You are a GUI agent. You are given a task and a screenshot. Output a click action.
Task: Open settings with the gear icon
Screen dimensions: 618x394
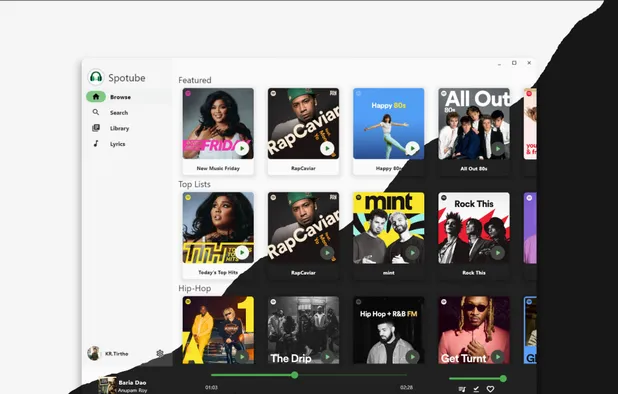[160, 353]
